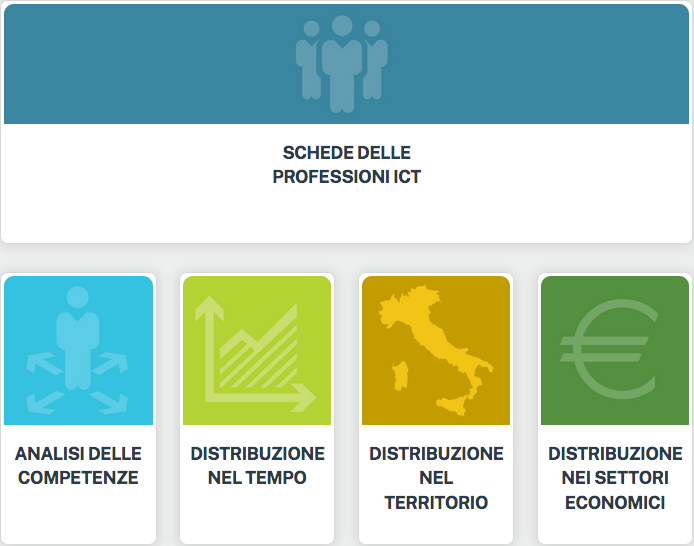Open Distribuzione nei Settori Economici label

[615, 478]
